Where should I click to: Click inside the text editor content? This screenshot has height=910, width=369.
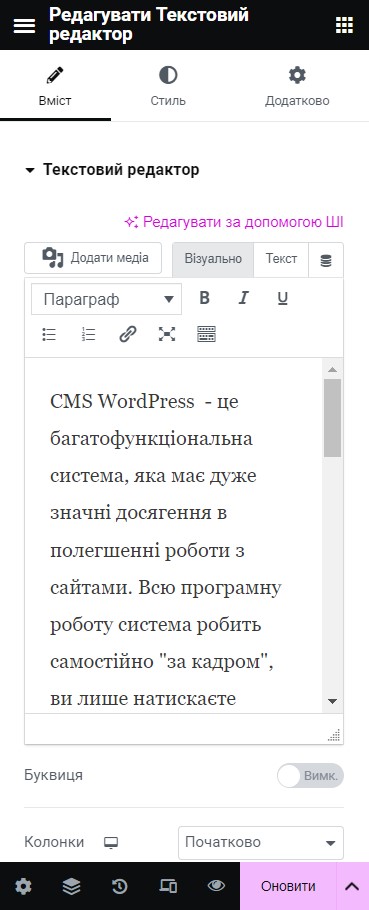click(x=173, y=536)
